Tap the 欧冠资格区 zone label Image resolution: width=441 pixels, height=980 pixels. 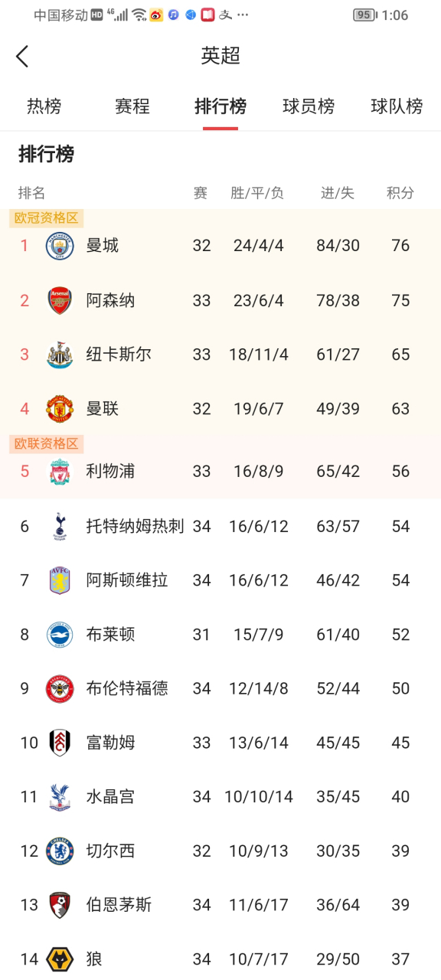coord(46,217)
